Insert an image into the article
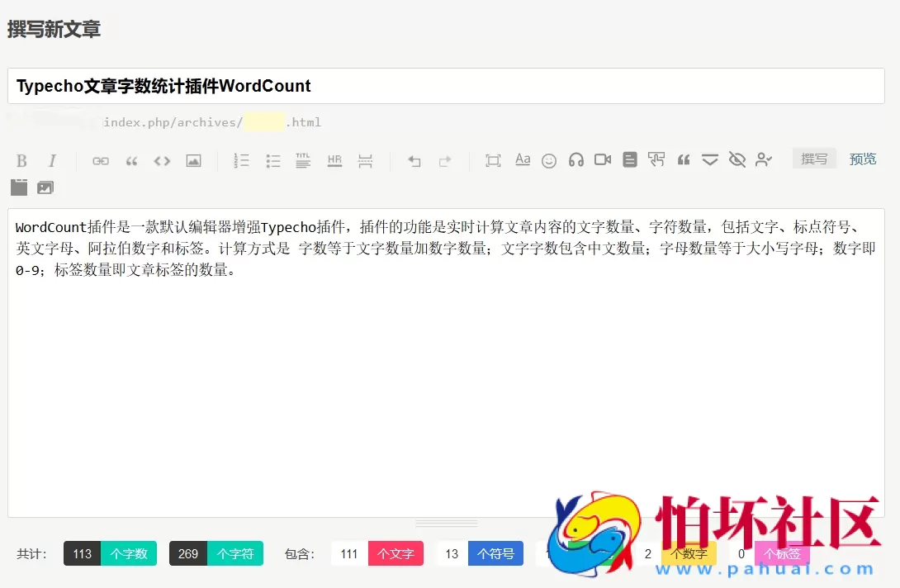 point(193,159)
